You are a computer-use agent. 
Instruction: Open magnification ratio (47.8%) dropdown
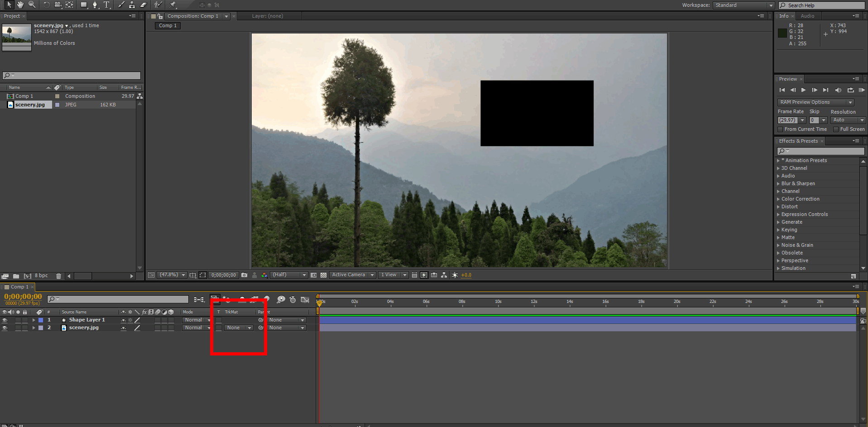point(172,275)
